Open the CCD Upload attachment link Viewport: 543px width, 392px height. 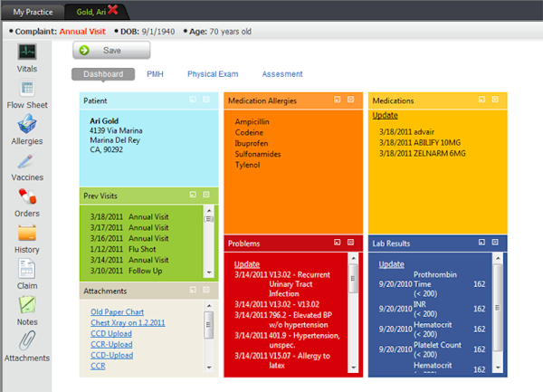[111, 333]
